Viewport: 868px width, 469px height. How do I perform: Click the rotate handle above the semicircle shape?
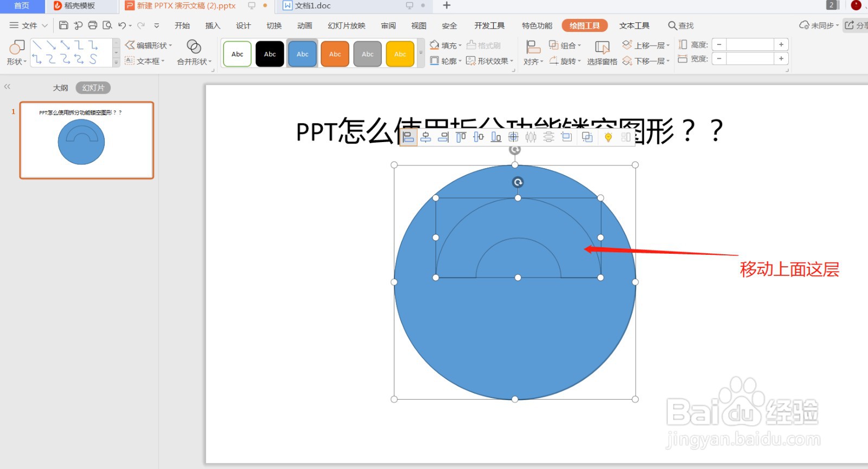click(x=518, y=182)
